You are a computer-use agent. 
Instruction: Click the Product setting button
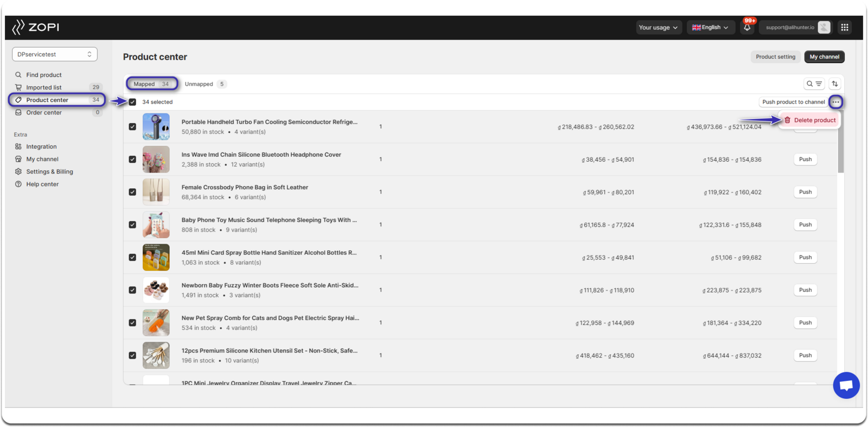point(775,57)
